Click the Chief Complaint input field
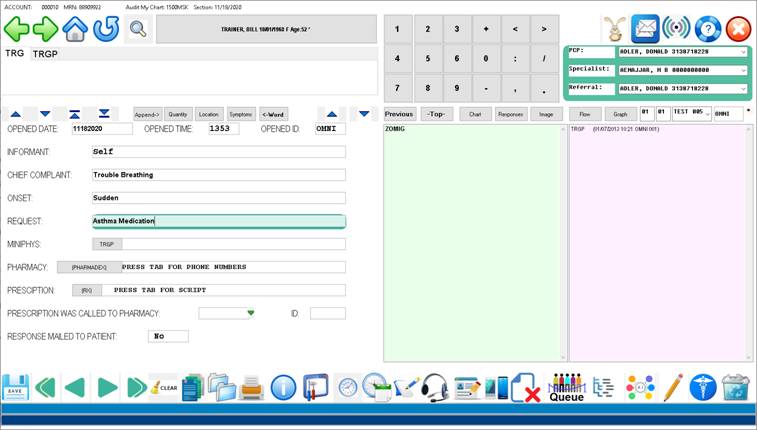 217,174
